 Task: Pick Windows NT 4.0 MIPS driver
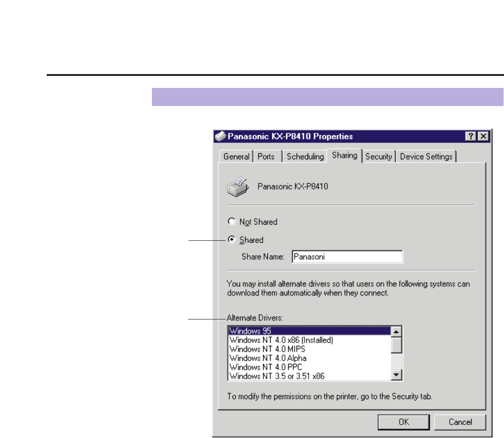click(x=309, y=349)
